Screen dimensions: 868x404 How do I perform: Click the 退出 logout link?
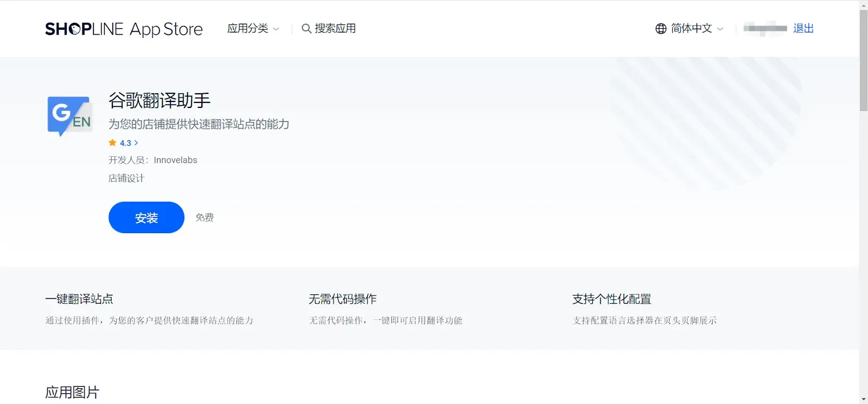(x=803, y=28)
